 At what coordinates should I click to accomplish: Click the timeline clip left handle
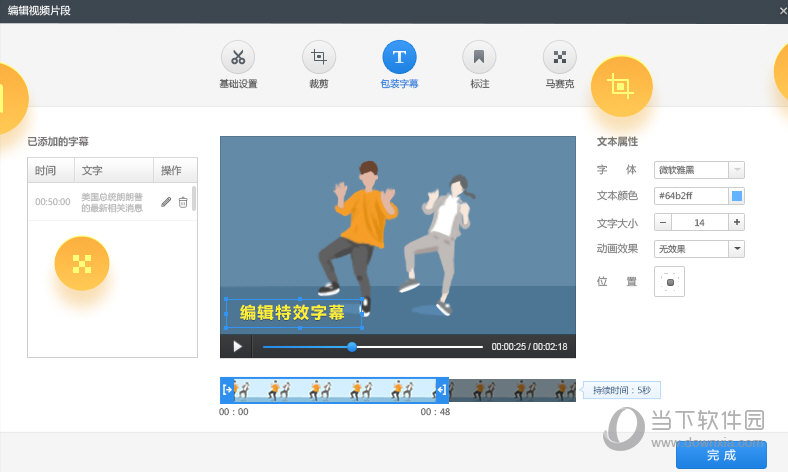click(x=227, y=389)
